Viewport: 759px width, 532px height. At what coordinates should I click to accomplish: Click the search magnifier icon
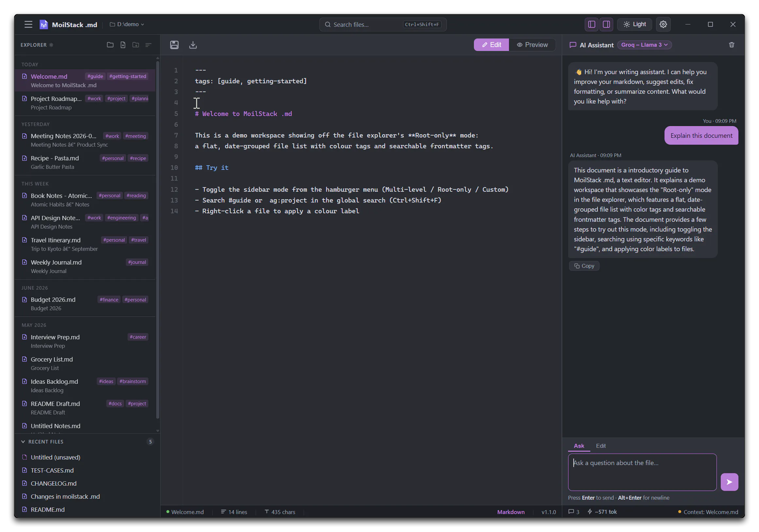[328, 24]
